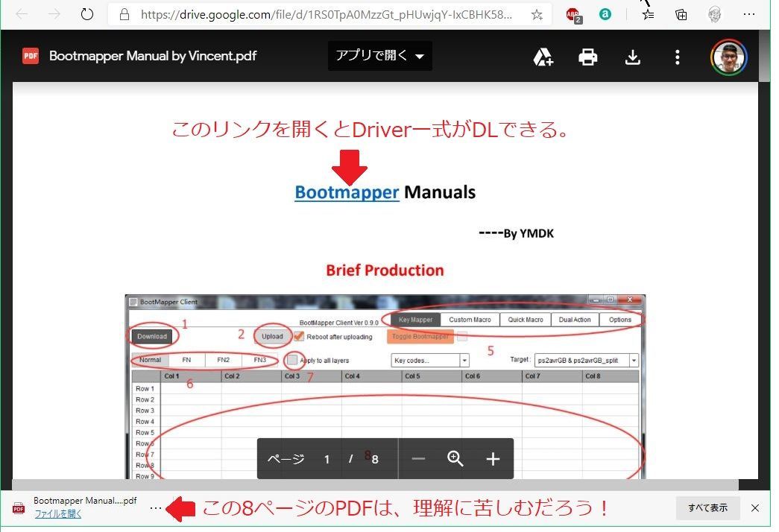Open the アプリで開く dropdown
The height and width of the screenshot is (532, 779).
(380, 56)
